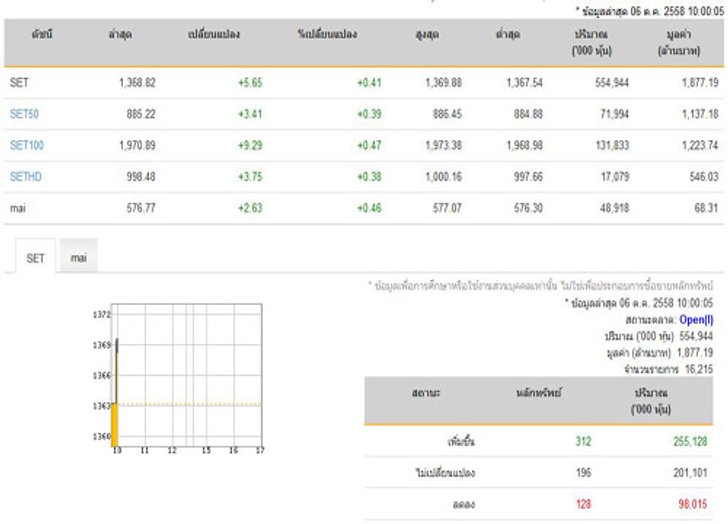This screenshot has width=728, height=524.
Task: Select SET50 last value 885.22
Action: (x=141, y=114)
